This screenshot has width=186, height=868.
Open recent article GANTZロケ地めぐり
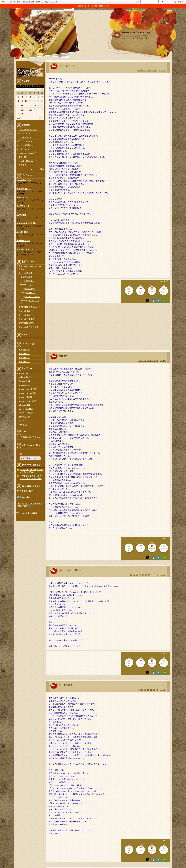coord(27,153)
